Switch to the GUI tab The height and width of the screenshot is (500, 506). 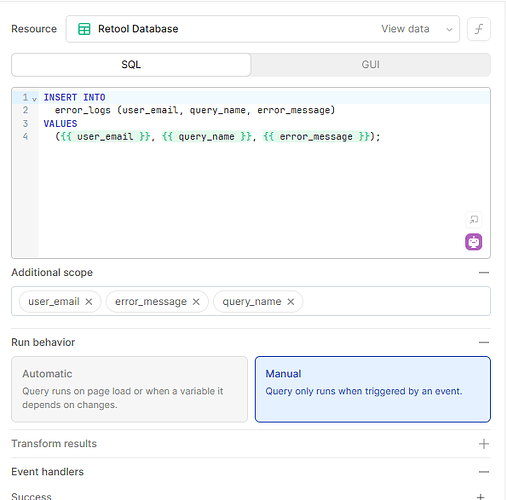(x=371, y=65)
